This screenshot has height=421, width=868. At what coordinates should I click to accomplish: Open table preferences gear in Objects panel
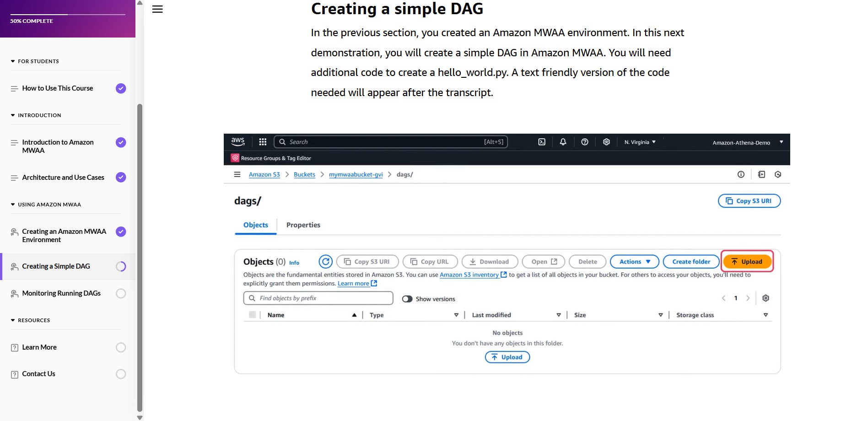tap(766, 298)
